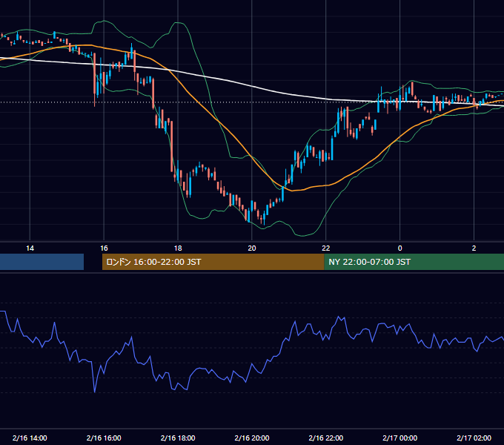Click the 22 hour label on price chart axis

point(326,248)
